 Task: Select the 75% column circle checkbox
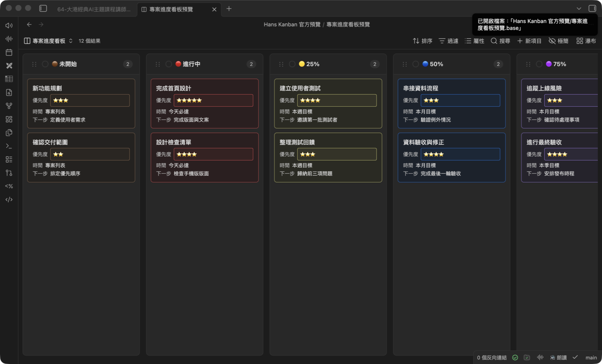click(539, 64)
